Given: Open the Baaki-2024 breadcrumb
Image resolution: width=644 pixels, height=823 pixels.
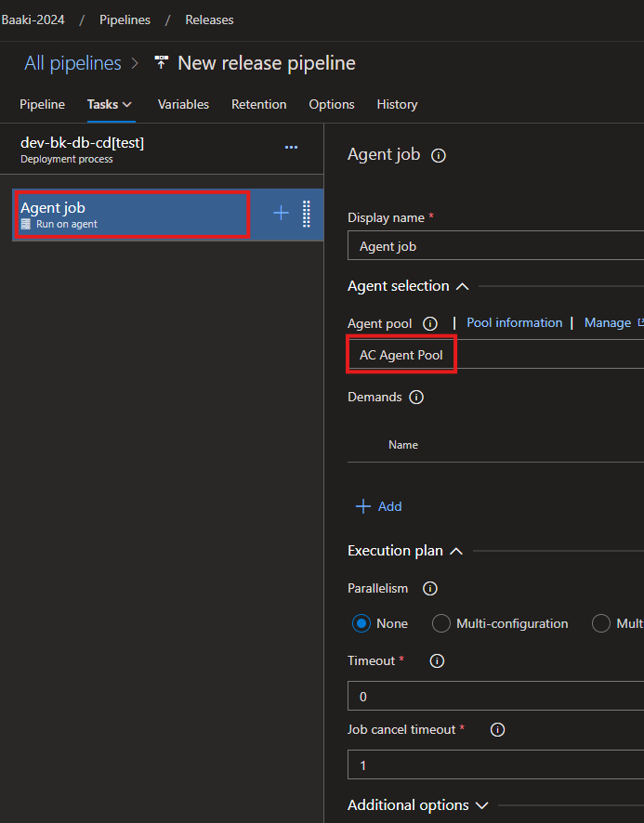Looking at the screenshot, I should [x=33, y=20].
